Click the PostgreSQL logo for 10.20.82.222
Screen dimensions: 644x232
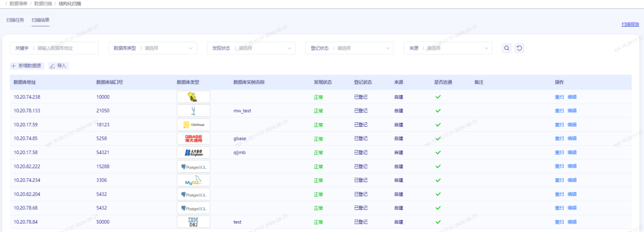193,166
